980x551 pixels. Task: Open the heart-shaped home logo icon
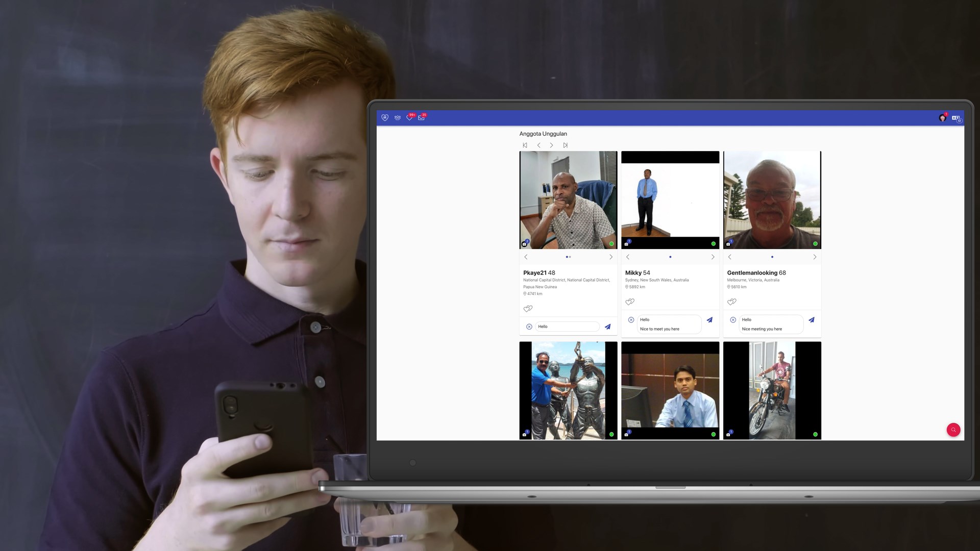coord(385,118)
